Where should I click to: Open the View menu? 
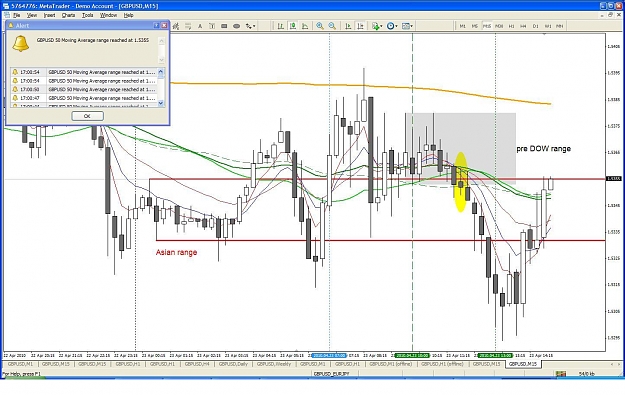pyautogui.click(x=32, y=15)
